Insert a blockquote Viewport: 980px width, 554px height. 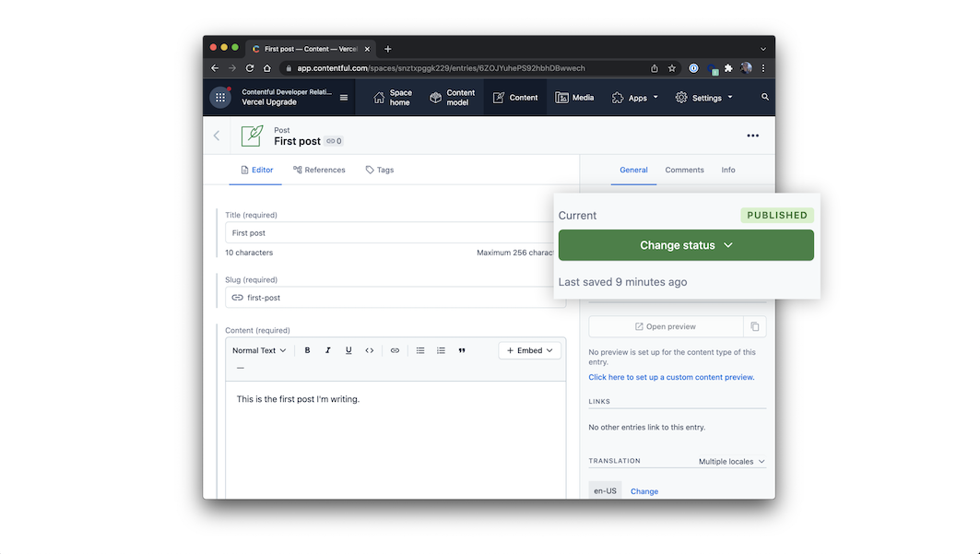[x=462, y=350]
